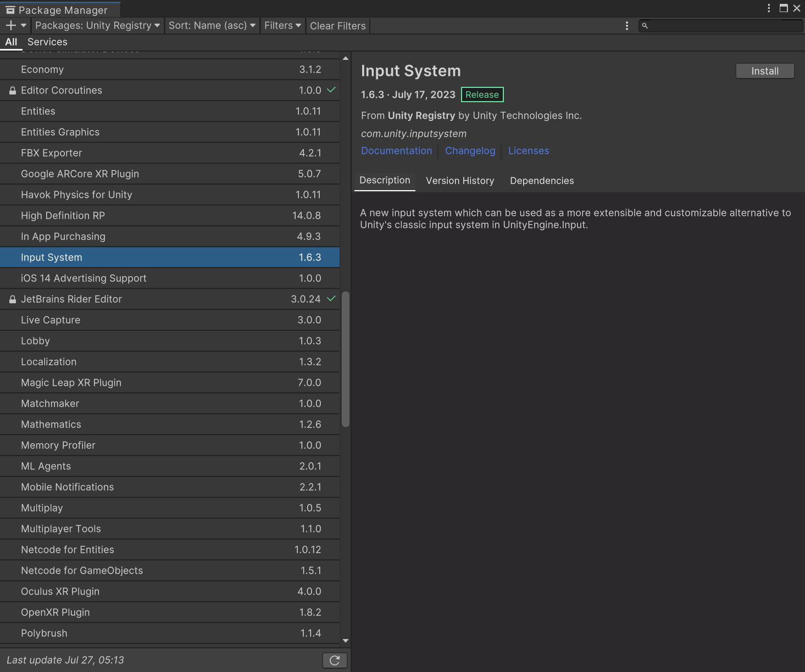Click the installed checkmark on JetBrains Rider Editor
The width and height of the screenshot is (805, 672).
click(x=331, y=298)
